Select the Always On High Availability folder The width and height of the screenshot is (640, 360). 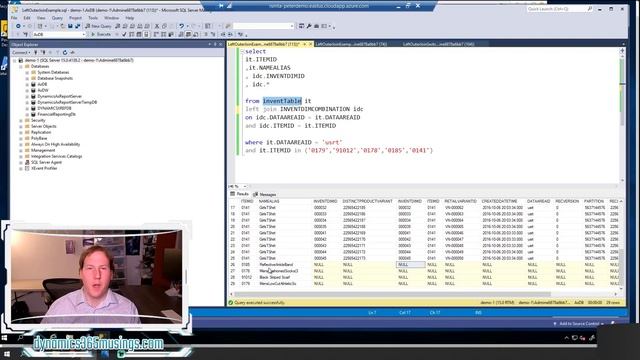55,144
